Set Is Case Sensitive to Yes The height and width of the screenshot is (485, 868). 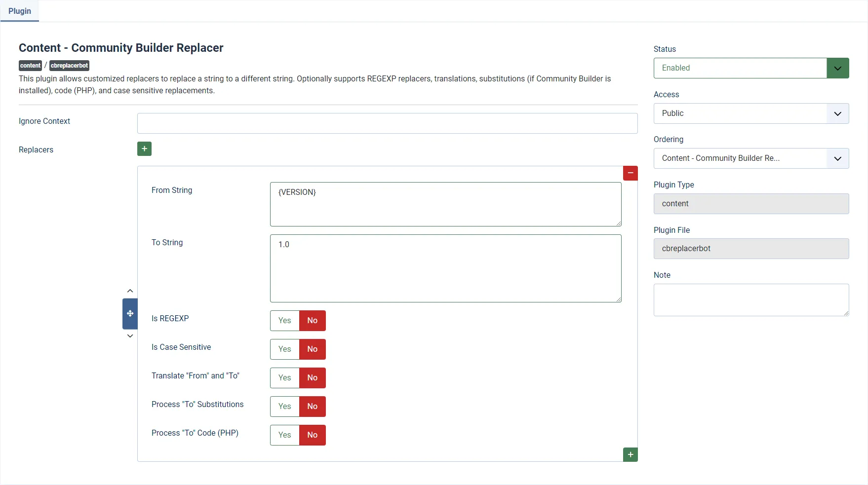pyautogui.click(x=285, y=349)
